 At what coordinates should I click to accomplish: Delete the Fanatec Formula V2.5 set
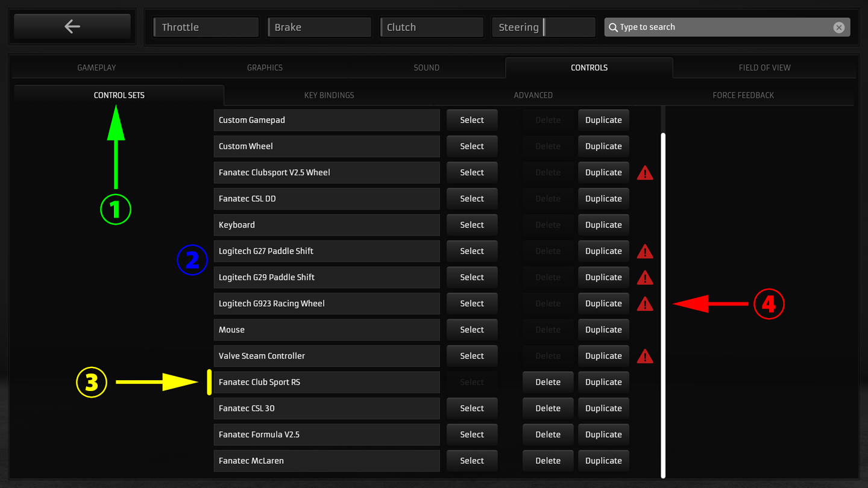548,434
